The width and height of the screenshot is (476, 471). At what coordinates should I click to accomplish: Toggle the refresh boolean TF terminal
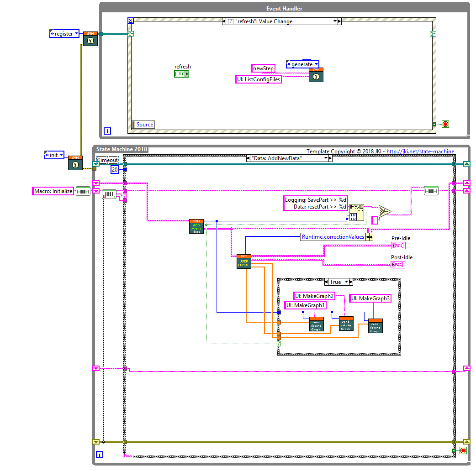coord(181,73)
